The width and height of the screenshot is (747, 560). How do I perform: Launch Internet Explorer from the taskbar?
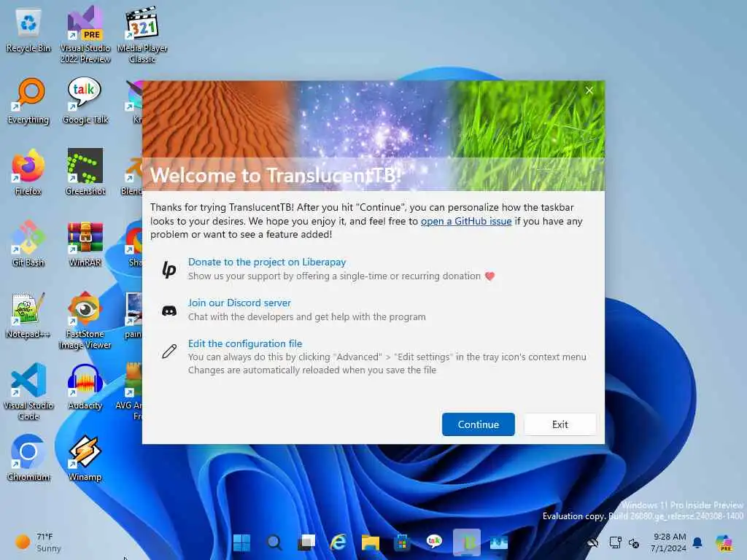[338, 542]
